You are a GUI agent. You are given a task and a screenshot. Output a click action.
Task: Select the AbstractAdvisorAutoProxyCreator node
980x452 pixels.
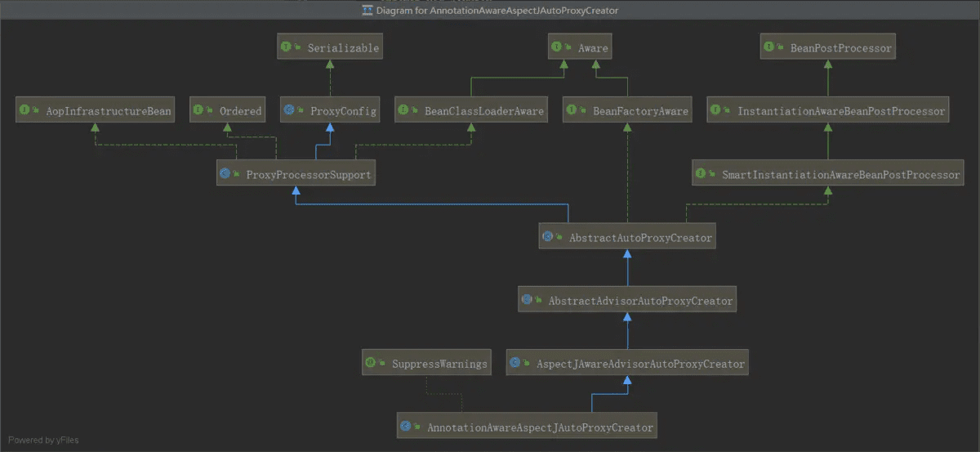[627, 300]
